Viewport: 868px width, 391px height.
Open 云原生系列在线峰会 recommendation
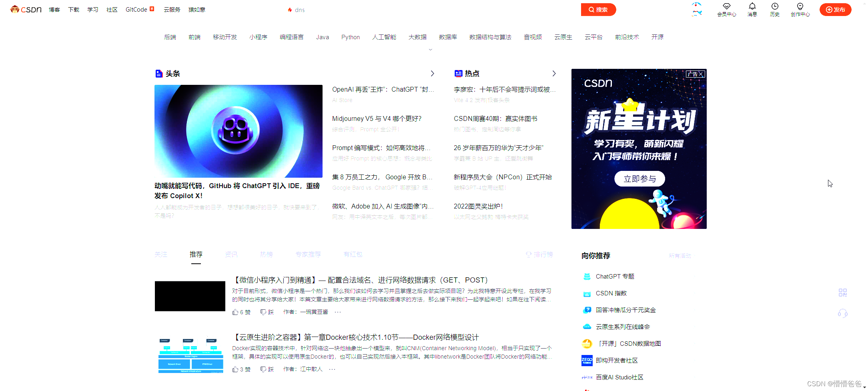pyautogui.click(x=623, y=327)
